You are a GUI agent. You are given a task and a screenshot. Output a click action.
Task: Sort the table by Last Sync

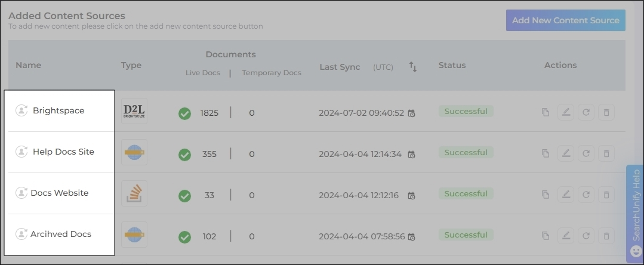point(412,67)
